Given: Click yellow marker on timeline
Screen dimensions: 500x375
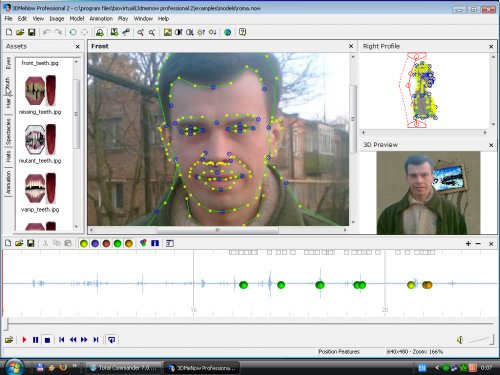Looking at the screenshot, I should click(411, 285).
